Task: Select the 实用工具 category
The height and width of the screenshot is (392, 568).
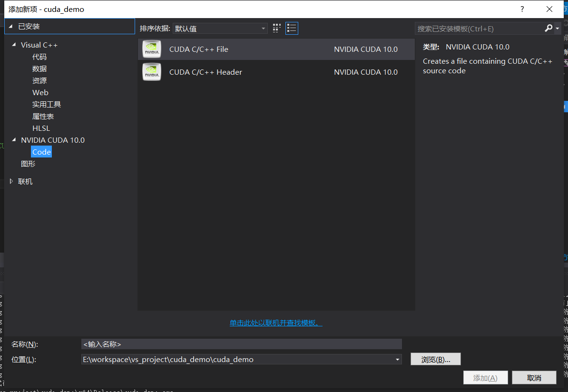Action: point(46,104)
